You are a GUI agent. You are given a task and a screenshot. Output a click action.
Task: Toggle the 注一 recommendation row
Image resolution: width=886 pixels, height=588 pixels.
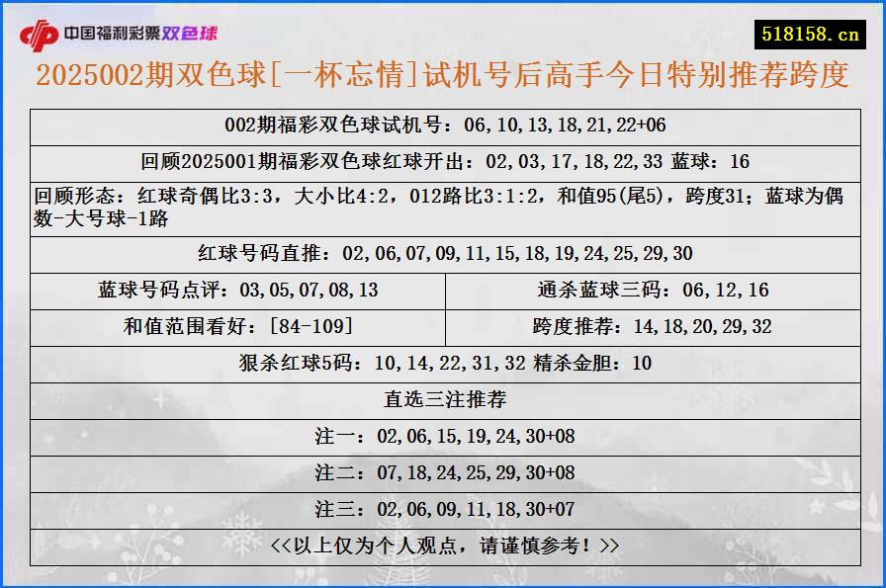(443, 434)
